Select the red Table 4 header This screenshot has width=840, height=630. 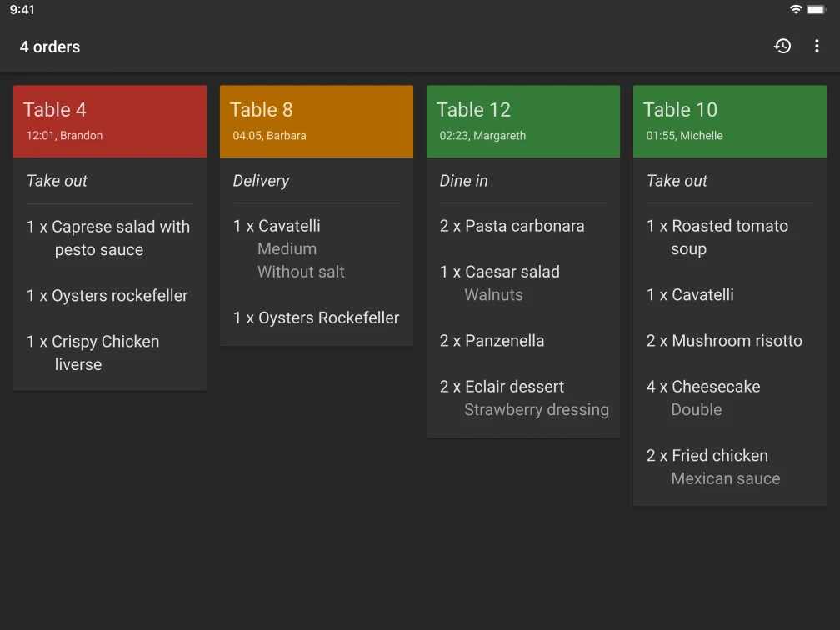point(110,121)
